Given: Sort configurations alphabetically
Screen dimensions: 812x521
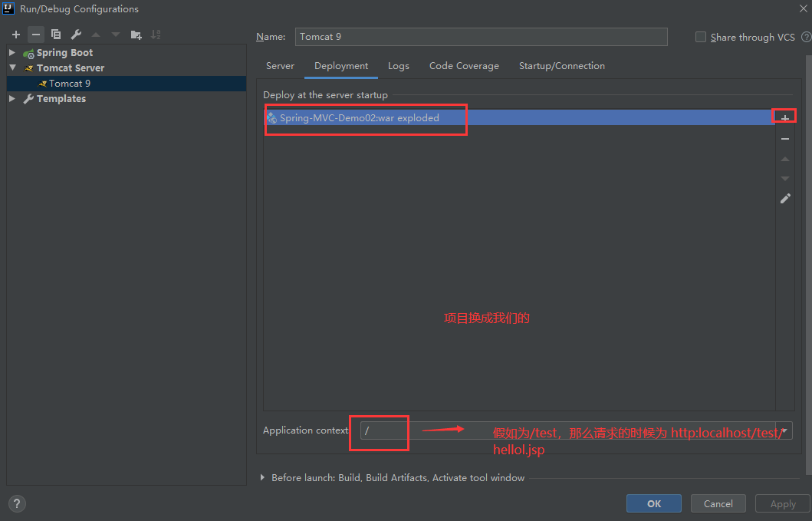Looking at the screenshot, I should (156, 35).
